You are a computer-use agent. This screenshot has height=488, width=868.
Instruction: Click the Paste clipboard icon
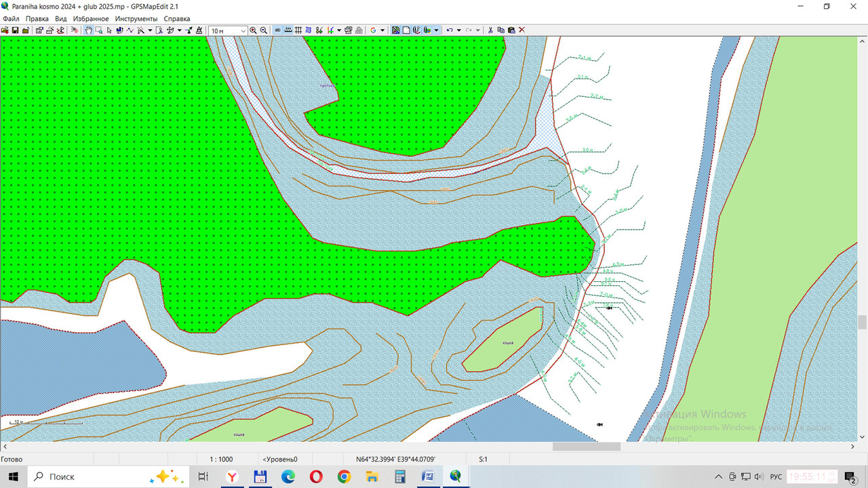(x=511, y=30)
